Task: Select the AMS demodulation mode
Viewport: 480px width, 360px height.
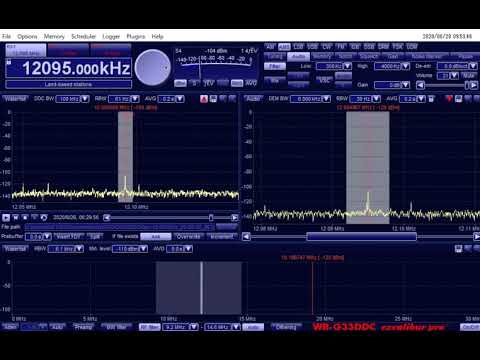Action: click(x=284, y=47)
